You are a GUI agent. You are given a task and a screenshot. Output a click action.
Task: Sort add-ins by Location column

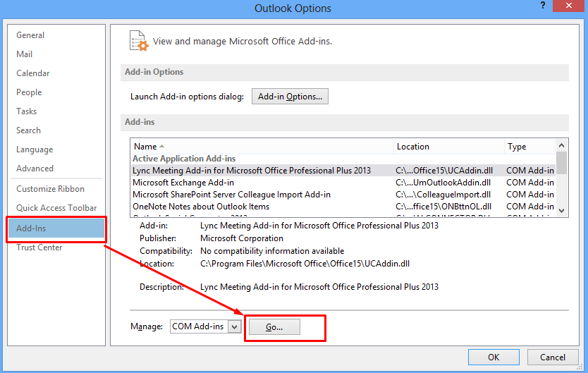[x=449, y=147]
